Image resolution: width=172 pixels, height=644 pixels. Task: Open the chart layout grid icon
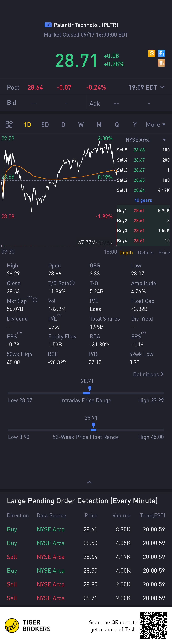(9, 124)
